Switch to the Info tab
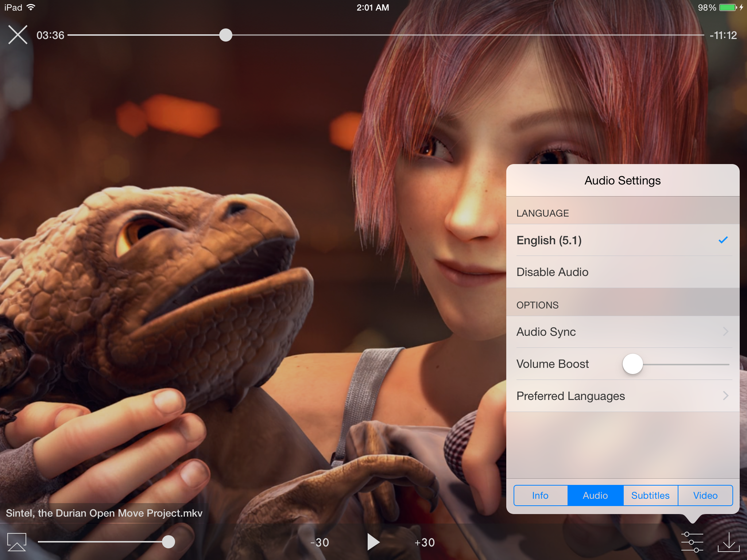 click(540, 495)
